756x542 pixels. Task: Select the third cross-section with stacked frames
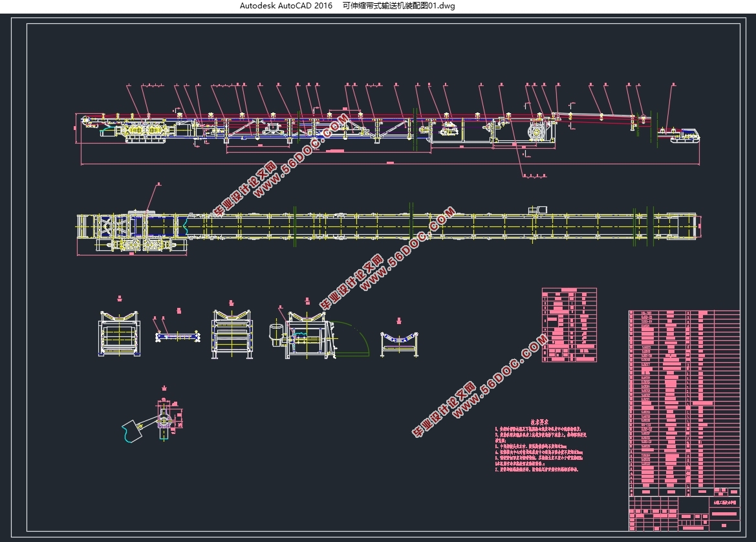point(232,334)
